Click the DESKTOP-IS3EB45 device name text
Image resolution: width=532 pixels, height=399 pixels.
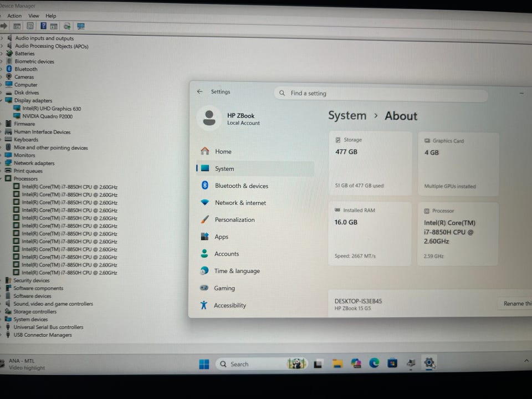(358, 301)
